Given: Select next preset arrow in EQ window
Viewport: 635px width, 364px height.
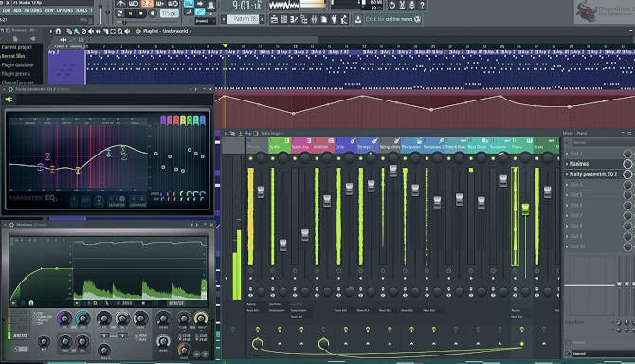Looking at the screenshot, I should 196,89.
